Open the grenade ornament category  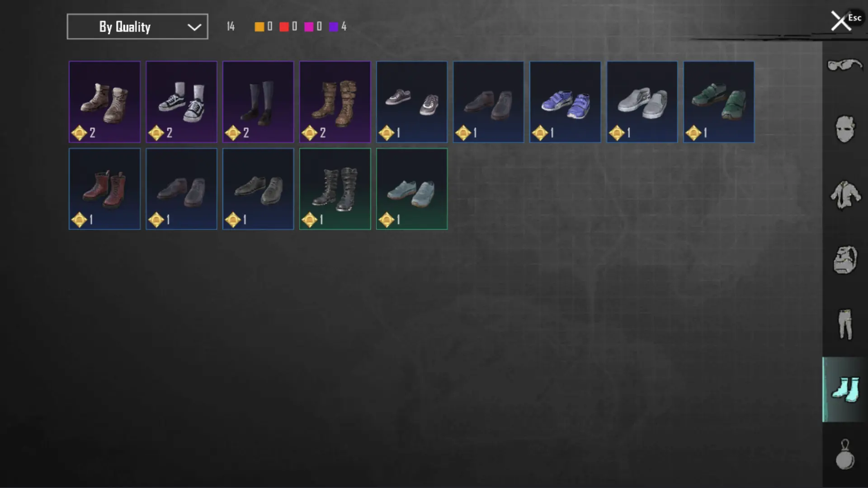tap(844, 455)
